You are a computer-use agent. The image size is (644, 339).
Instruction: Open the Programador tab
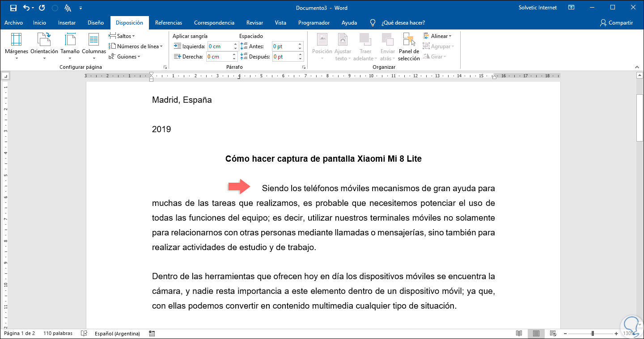(x=314, y=23)
